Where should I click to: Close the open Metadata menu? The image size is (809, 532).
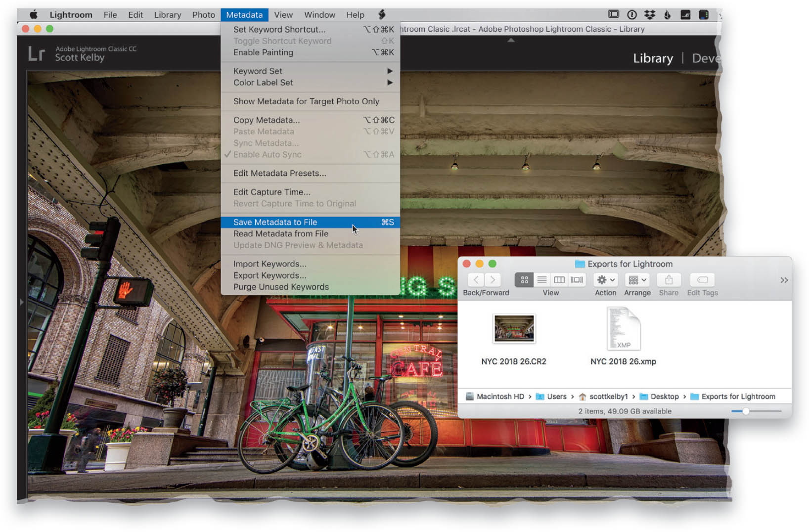244,15
